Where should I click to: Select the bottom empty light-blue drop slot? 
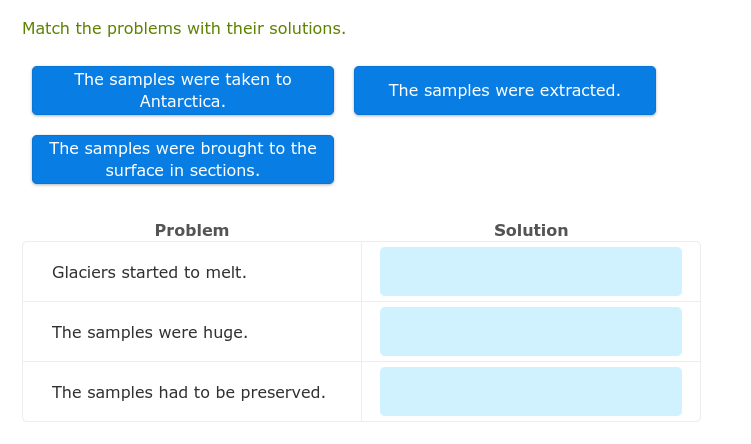(x=531, y=391)
